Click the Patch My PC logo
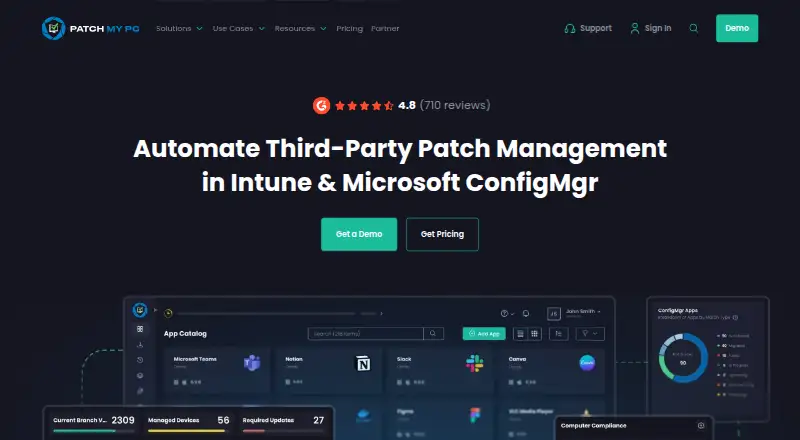This screenshot has height=440, width=800. pyautogui.click(x=90, y=29)
